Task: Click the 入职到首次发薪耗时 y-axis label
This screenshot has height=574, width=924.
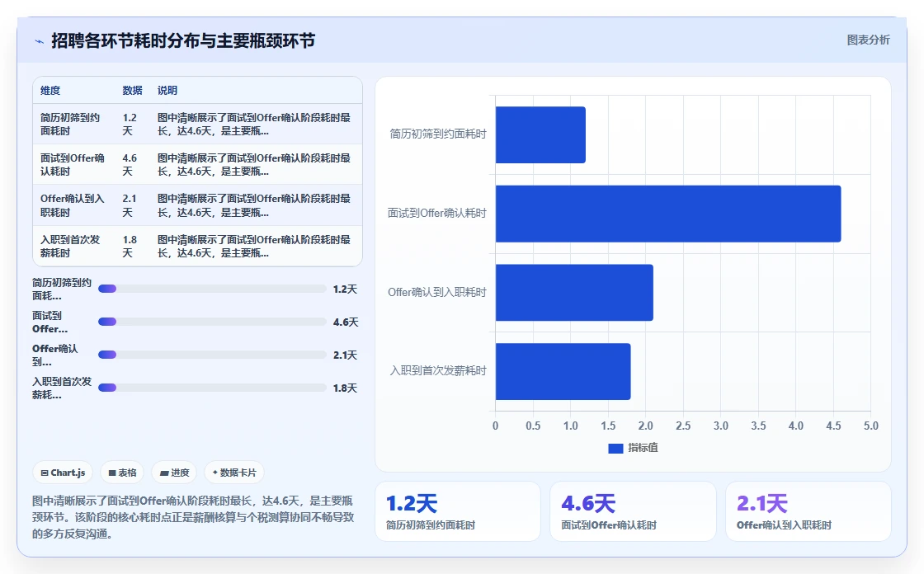Action: pos(438,370)
